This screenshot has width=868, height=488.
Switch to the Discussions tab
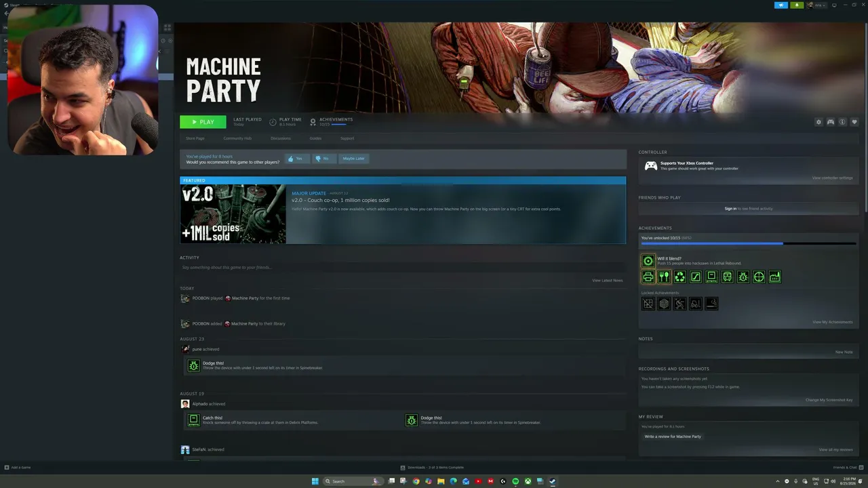coord(281,138)
